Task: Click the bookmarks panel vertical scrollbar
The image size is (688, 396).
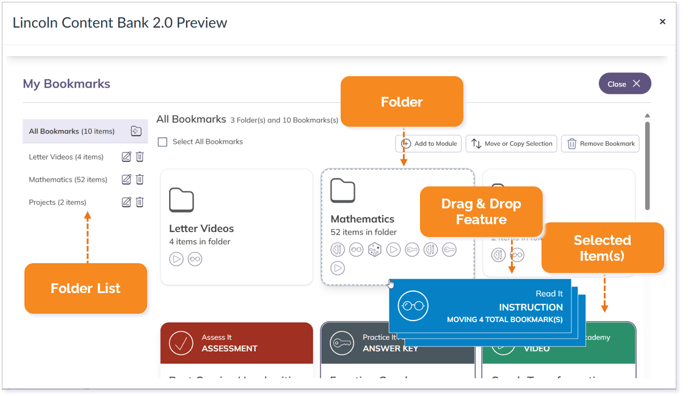Action: (647, 166)
